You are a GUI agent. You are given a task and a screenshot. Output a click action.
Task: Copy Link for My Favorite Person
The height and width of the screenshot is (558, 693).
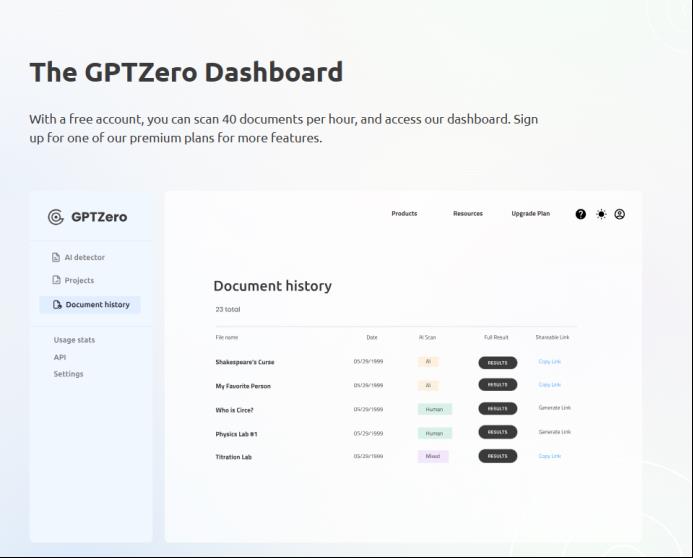[x=549, y=384]
